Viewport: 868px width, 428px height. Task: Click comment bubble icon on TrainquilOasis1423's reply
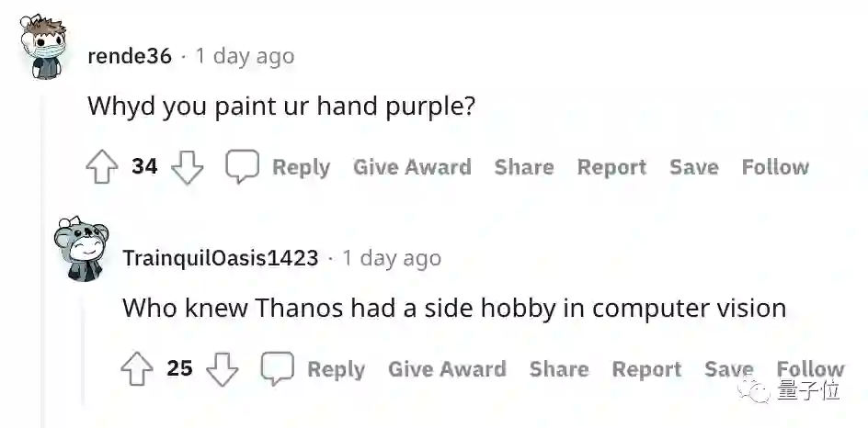click(278, 369)
